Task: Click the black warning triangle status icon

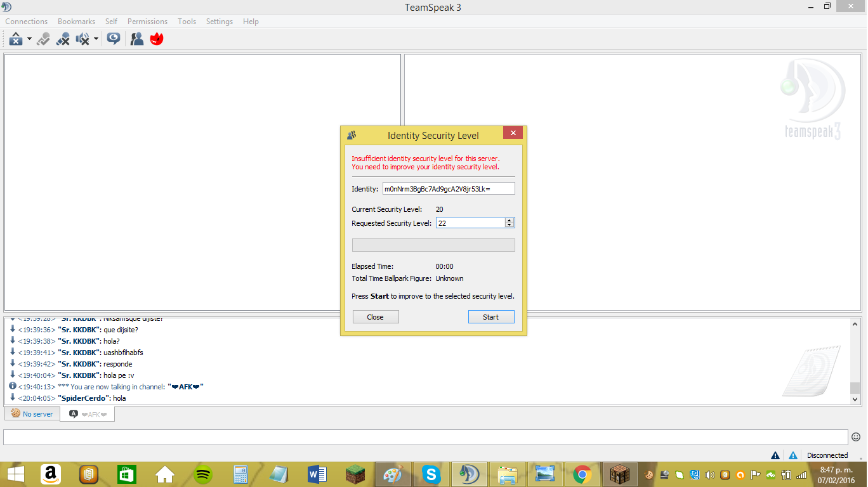Action: click(775, 455)
